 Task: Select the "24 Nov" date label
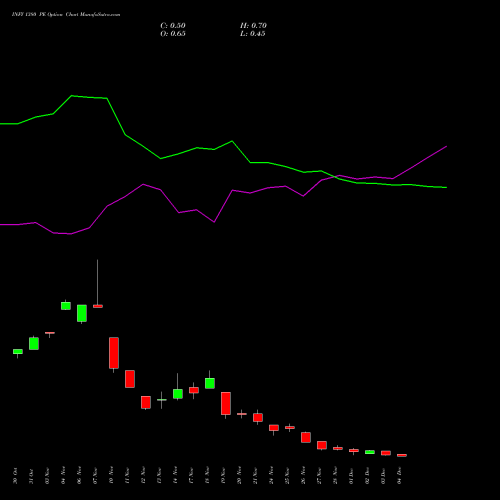pos(271,476)
